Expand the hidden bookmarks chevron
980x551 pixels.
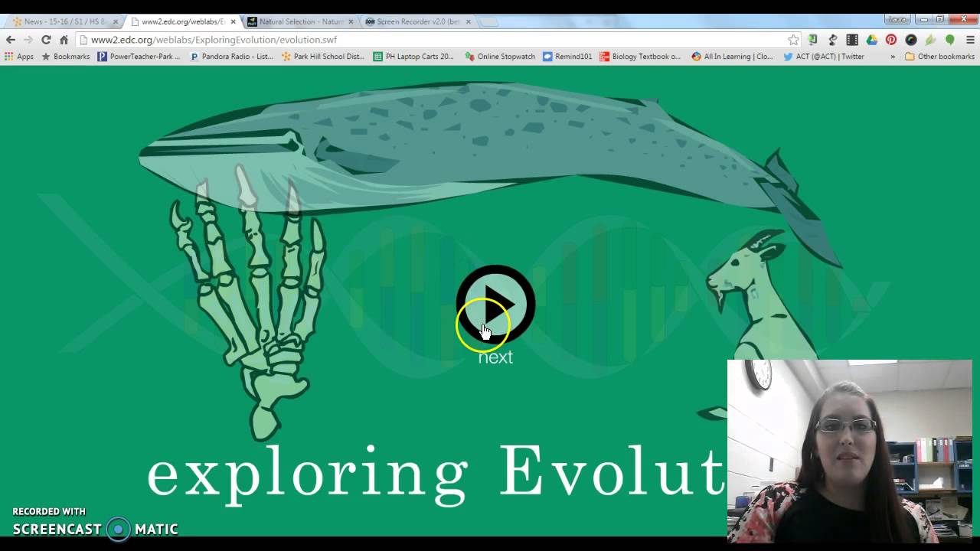893,57
